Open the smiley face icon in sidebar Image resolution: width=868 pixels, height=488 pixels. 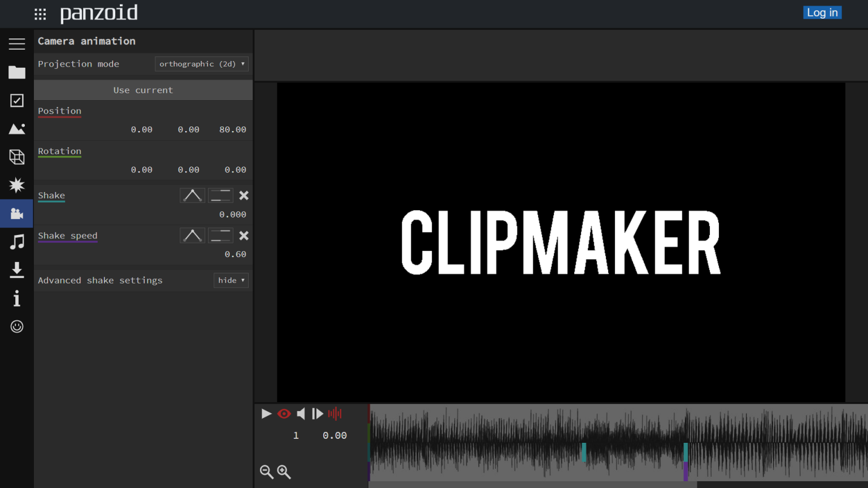coord(17,326)
